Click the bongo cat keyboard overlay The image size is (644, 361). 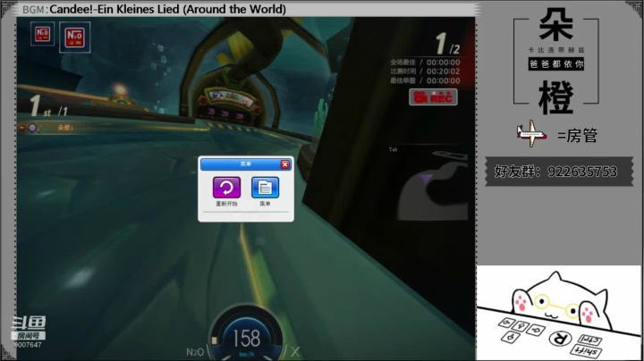tap(558, 313)
